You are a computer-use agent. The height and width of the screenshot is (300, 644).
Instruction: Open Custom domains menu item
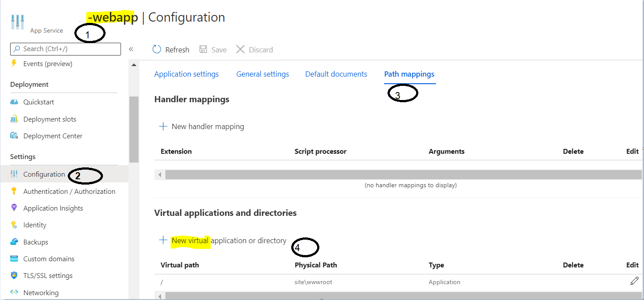pyautogui.click(x=49, y=259)
